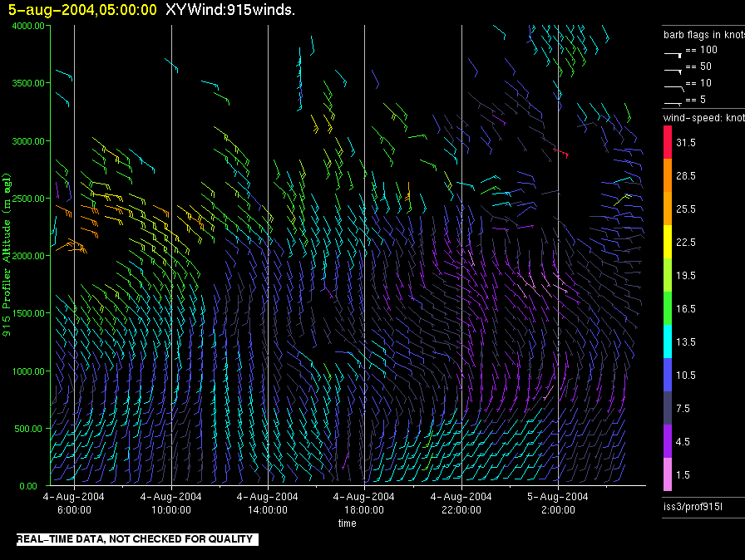The image size is (745, 560).
Task: Click the 1000.00 altitude axis label
Action: tap(28, 371)
